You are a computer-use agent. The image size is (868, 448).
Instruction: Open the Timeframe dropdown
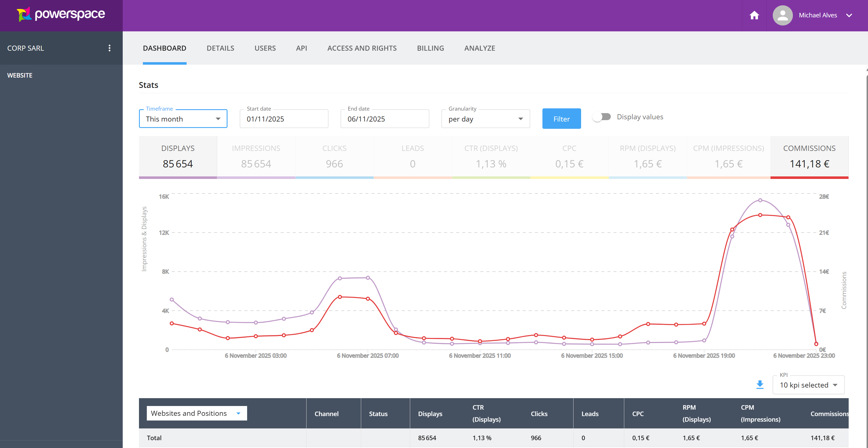(x=183, y=118)
